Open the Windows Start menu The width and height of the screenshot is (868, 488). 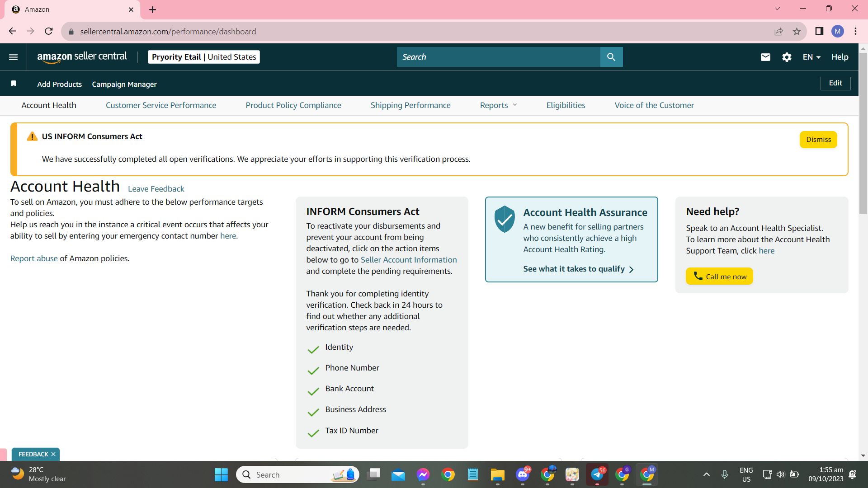click(x=221, y=474)
